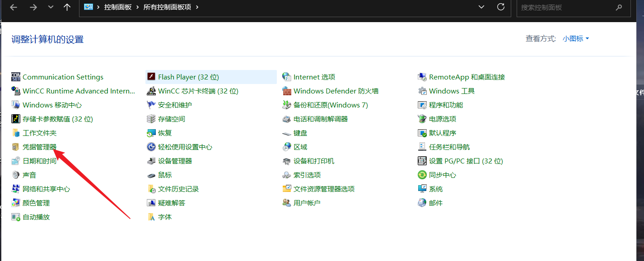Viewport: 644px width, 261px height.
Task: Click the 同步中心 green icon
Action: click(422, 175)
